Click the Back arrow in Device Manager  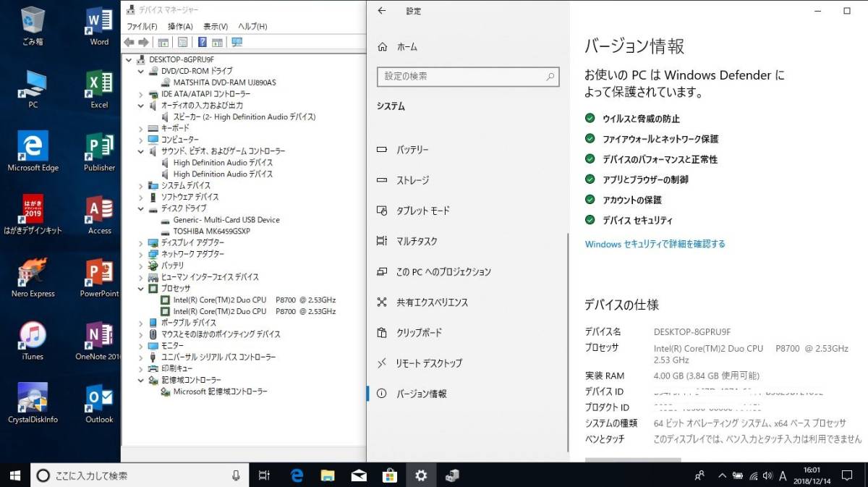click(x=128, y=42)
